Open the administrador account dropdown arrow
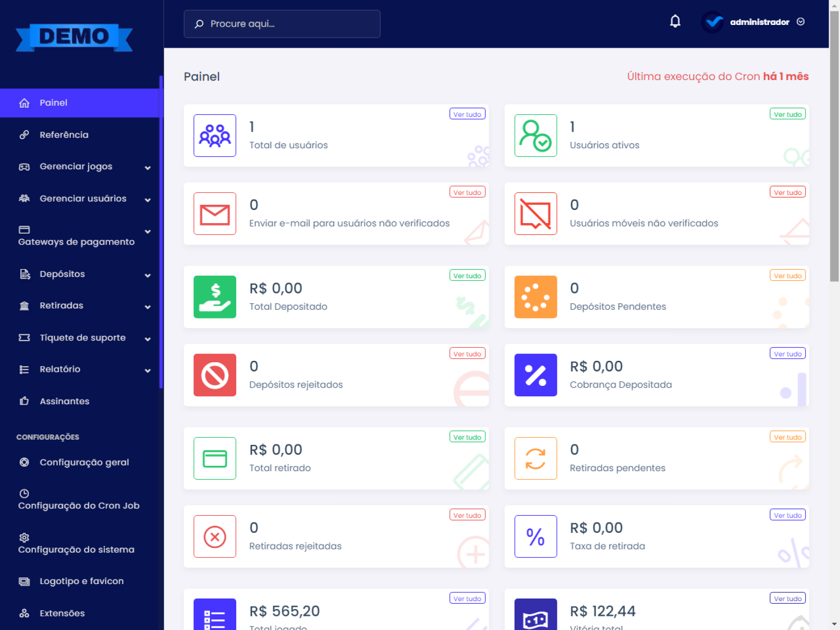840x630 pixels. pos(801,21)
